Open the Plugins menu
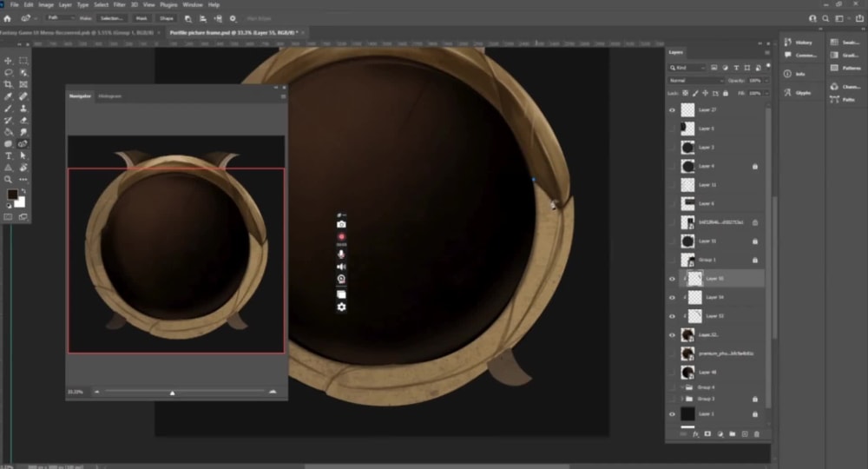868x469 pixels. (x=168, y=4)
